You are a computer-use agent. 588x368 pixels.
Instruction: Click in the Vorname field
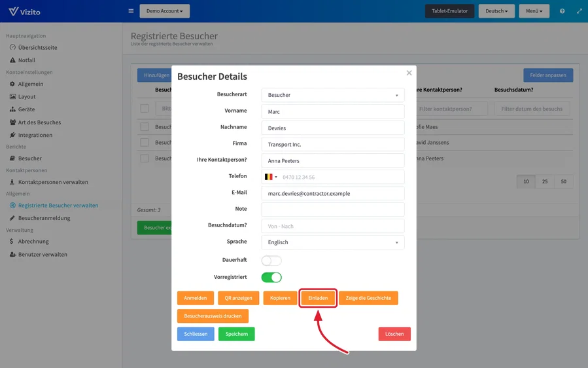click(x=333, y=111)
